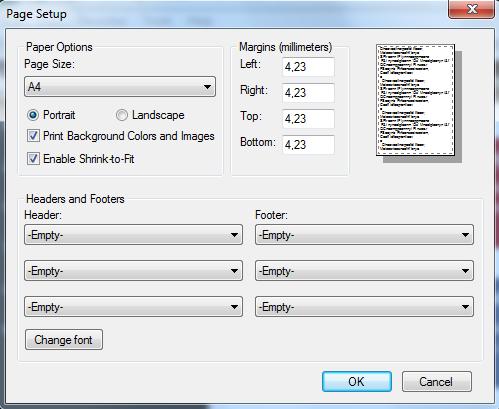Open the Page Size A4 dropdown

[120, 87]
